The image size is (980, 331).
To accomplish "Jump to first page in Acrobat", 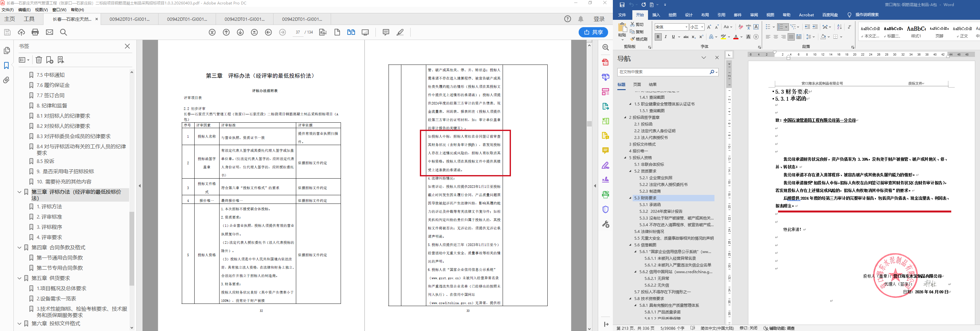I will point(212,32).
